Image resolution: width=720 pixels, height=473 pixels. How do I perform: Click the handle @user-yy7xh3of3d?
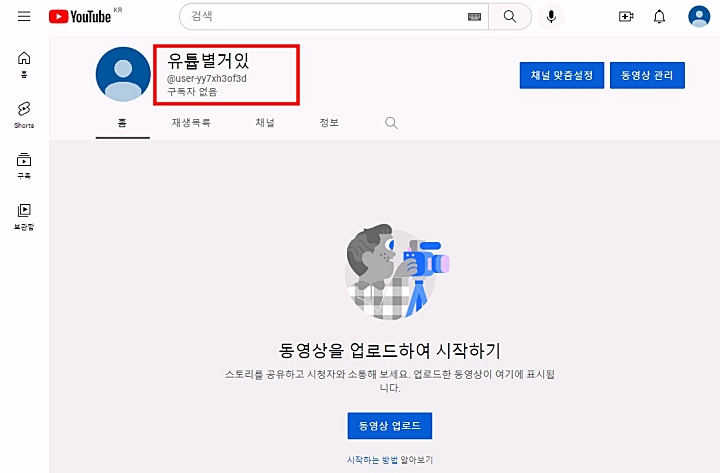click(x=207, y=79)
